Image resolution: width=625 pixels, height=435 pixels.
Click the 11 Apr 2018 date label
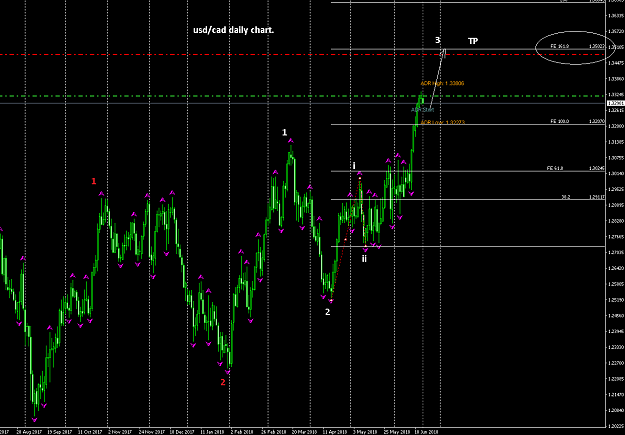[x=335, y=431]
